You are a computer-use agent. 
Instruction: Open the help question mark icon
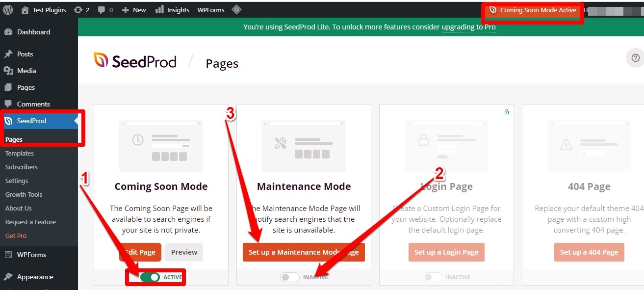click(x=635, y=58)
